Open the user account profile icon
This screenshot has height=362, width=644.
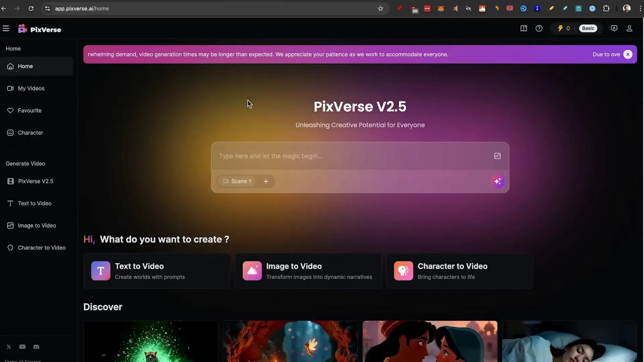coord(629,28)
